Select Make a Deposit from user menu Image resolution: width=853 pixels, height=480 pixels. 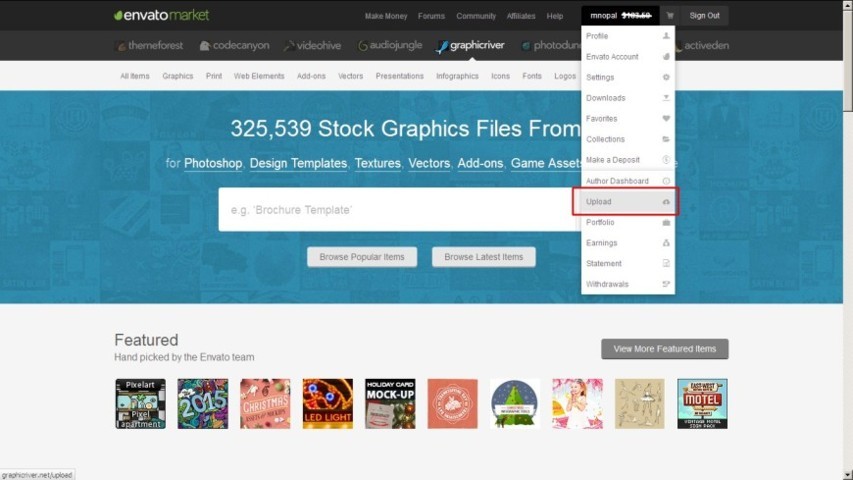(x=628, y=160)
